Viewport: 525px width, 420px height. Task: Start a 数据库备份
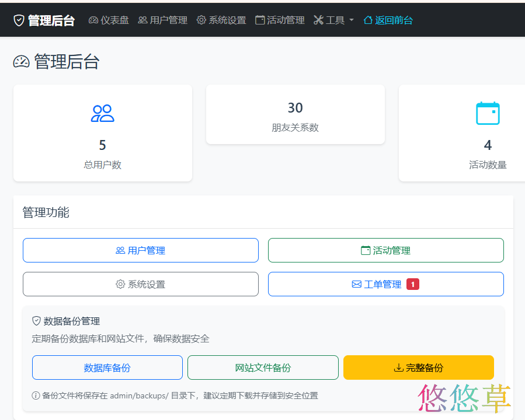107,367
